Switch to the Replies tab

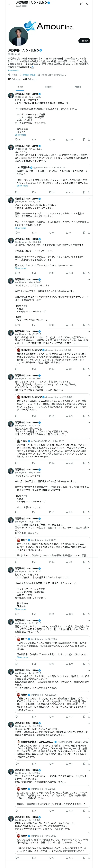pos(49,87)
